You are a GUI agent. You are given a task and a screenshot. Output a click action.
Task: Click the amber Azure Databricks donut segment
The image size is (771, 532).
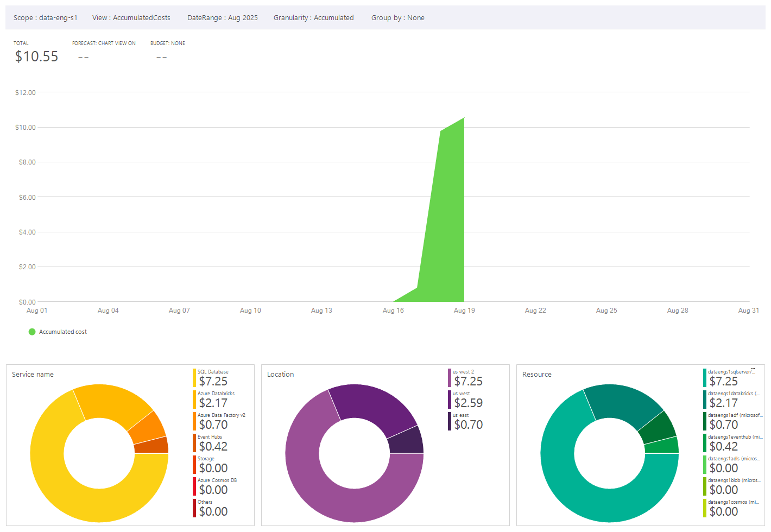pyautogui.click(x=111, y=402)
